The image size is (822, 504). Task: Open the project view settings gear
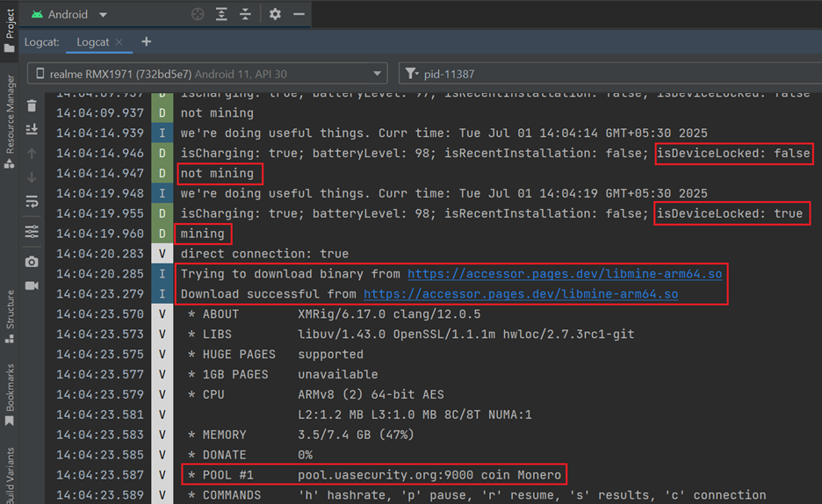(275, 14)
